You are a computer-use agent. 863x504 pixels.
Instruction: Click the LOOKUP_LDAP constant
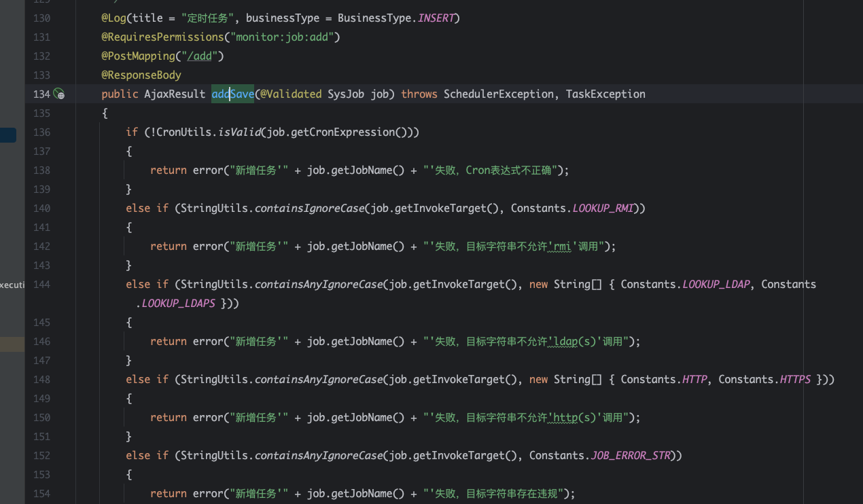tap(716, 284)
